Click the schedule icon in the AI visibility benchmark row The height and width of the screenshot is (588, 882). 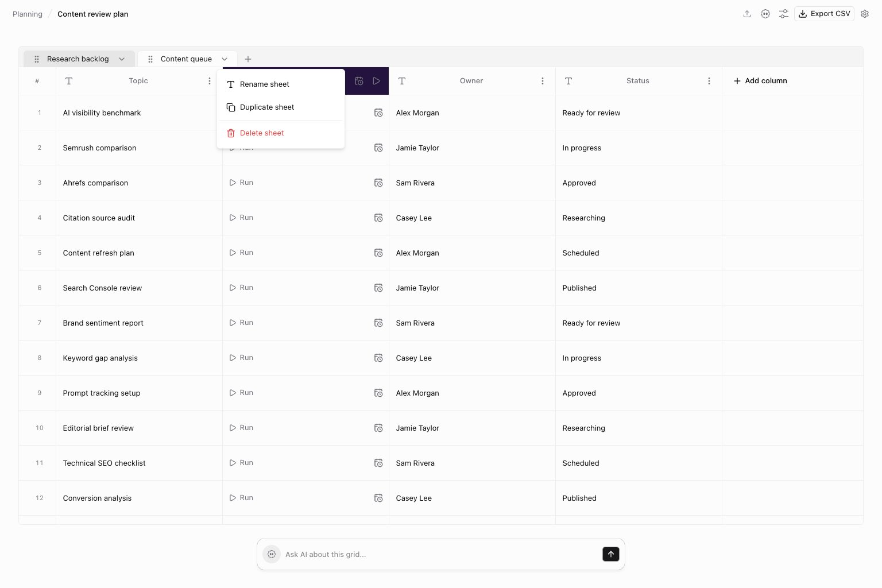pos(378,113)
